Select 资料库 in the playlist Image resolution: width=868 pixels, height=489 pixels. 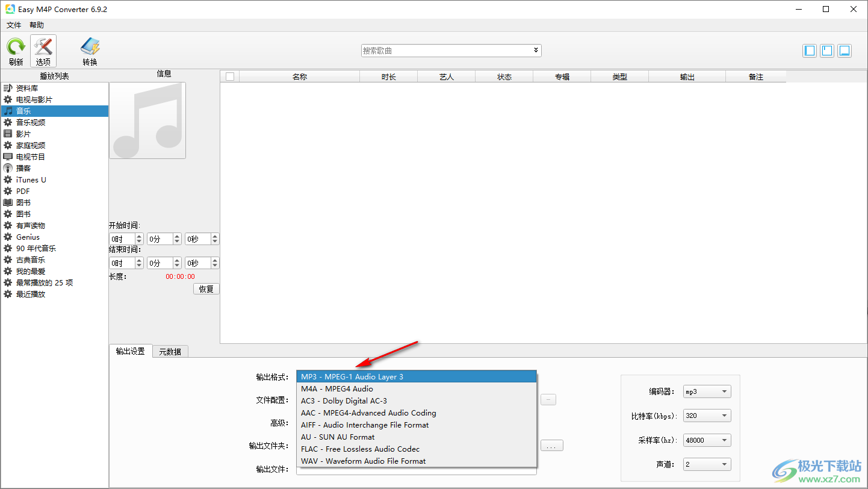point(54,88)
